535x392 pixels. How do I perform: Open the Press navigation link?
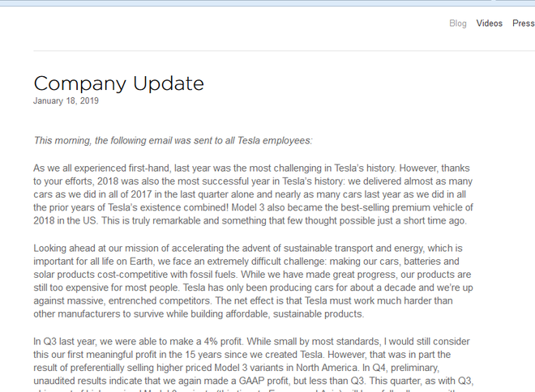[523, 23]
